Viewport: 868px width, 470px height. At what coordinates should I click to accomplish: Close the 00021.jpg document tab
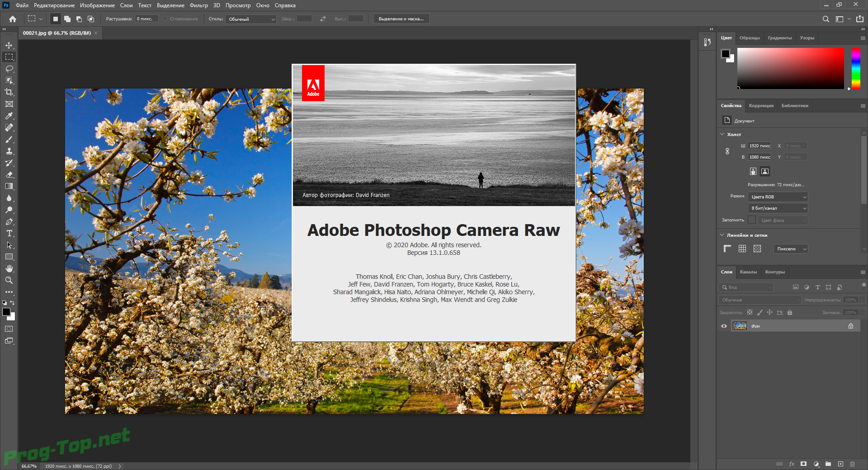[96, 33]
